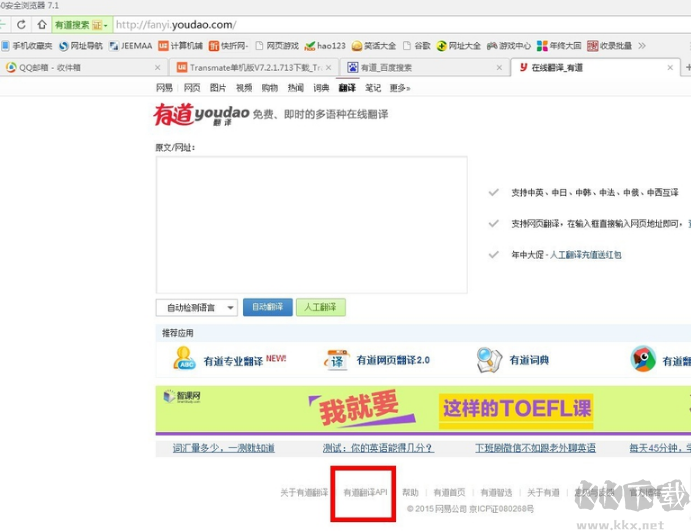Open 有道翻译API footer link
This screenshot has height=532, width=691.
(x=365, y=492)
